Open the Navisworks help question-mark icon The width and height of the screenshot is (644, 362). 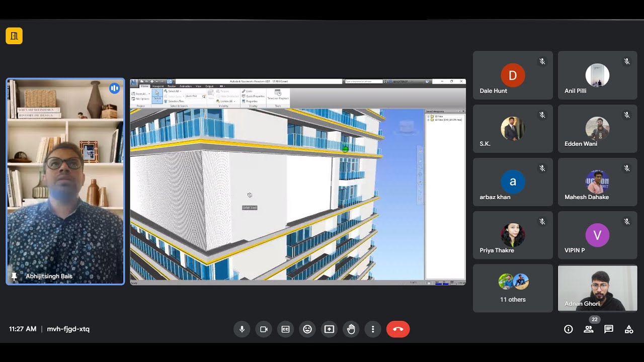click(427, 81)
